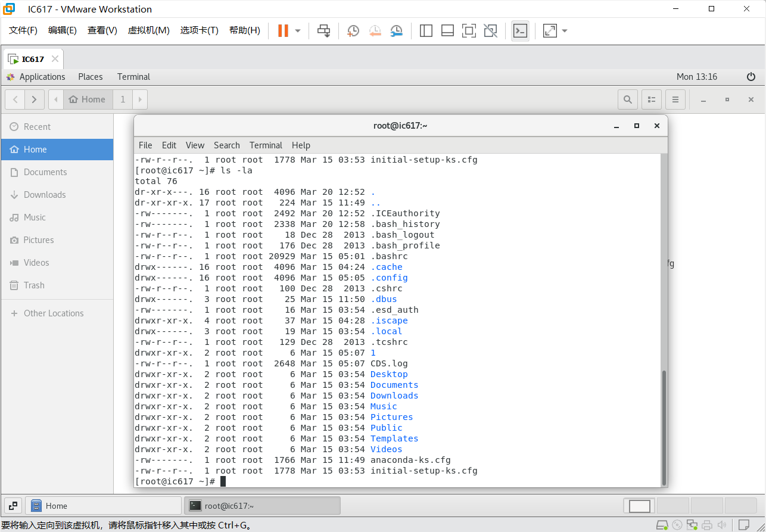Open the Terminal app menu in top bar
The height and width of the screenshot is (532, 766).
[133, 77]
